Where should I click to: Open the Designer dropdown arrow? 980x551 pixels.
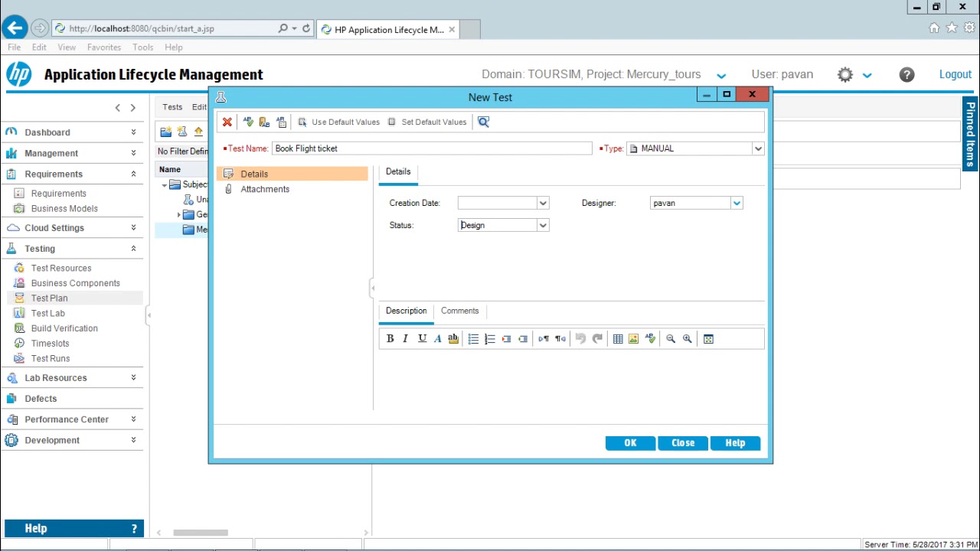pos(737,203)
